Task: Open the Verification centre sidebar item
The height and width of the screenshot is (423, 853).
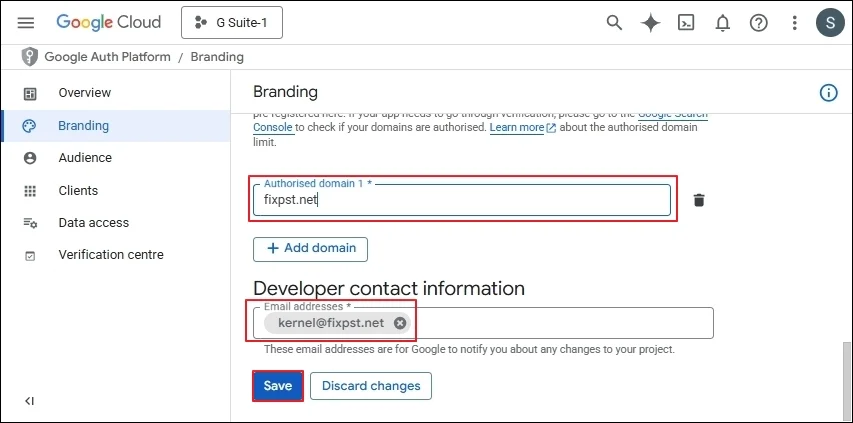Action: (115, 254)
